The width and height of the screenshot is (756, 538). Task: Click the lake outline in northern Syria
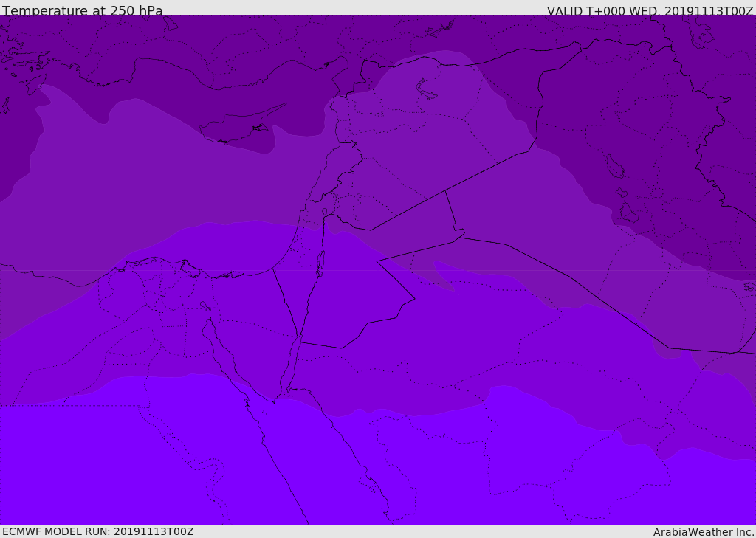[x=427, y=89]
